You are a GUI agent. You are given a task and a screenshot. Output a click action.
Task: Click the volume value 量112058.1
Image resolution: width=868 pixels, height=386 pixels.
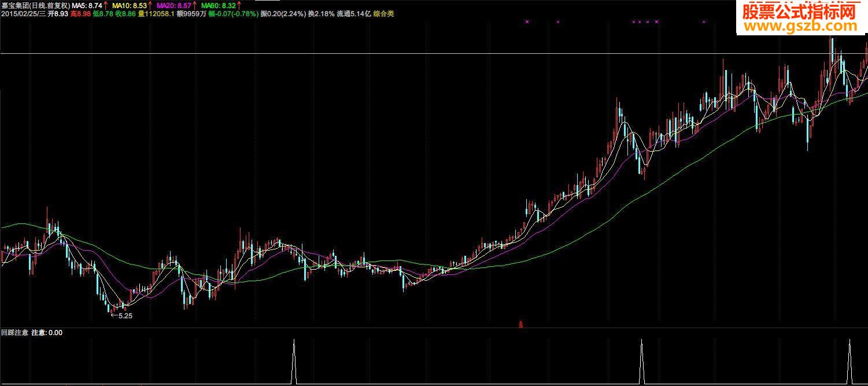point(156,13)
